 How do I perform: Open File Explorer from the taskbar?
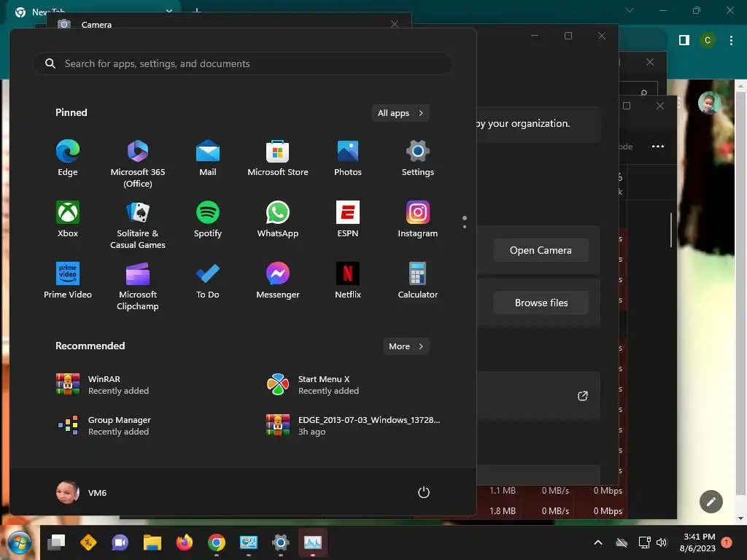152,542
